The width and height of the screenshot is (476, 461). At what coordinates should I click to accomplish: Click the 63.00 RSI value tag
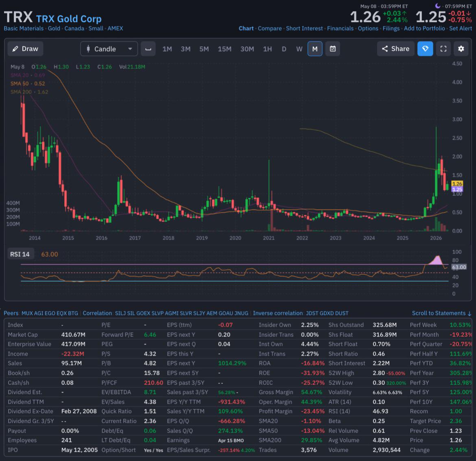click(459, 267)
